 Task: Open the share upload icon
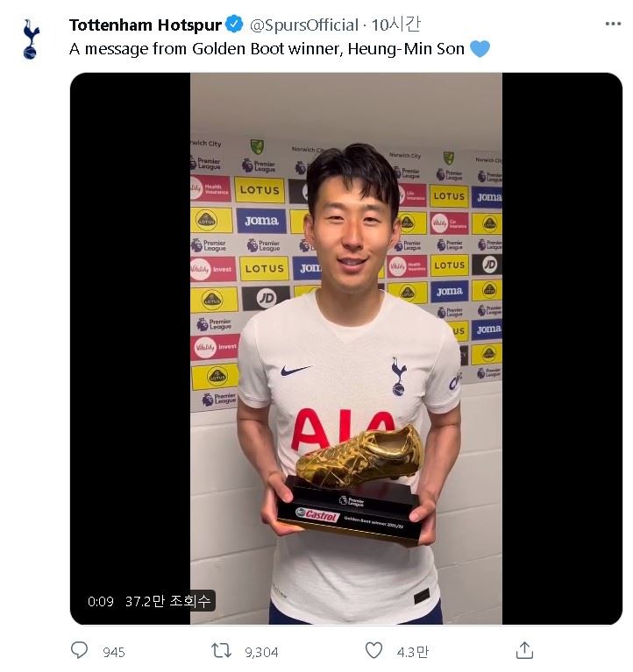pyautogui.click(x=524, y=651)
